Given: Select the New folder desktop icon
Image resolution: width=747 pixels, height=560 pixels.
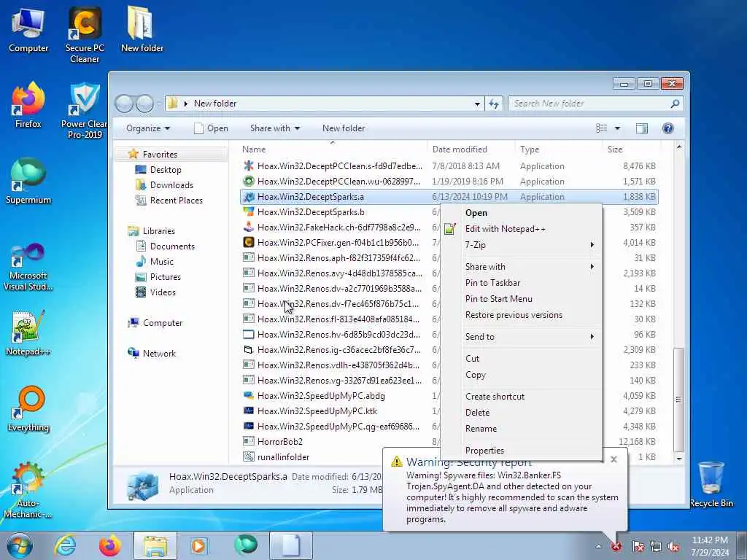Looking at the screenshot, I should 142,29.
